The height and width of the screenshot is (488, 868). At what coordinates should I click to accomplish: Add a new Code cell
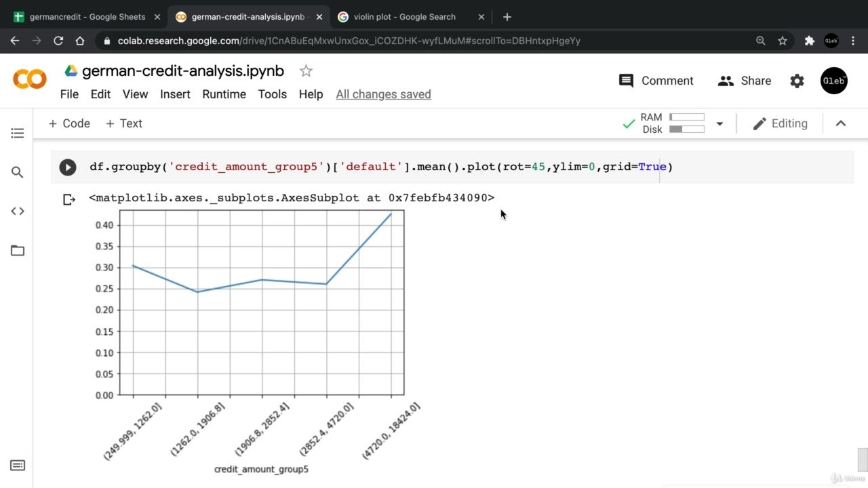point(69,123)
